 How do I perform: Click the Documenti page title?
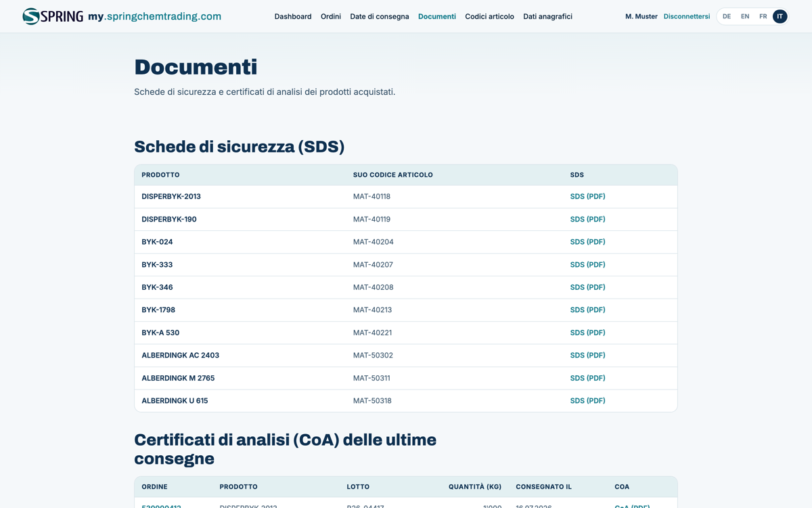(196, 67)
